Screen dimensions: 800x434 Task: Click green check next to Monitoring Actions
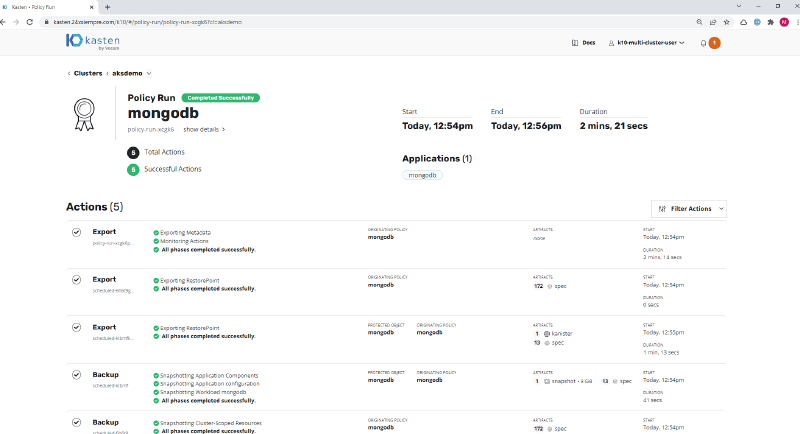(x=156, y=241)
